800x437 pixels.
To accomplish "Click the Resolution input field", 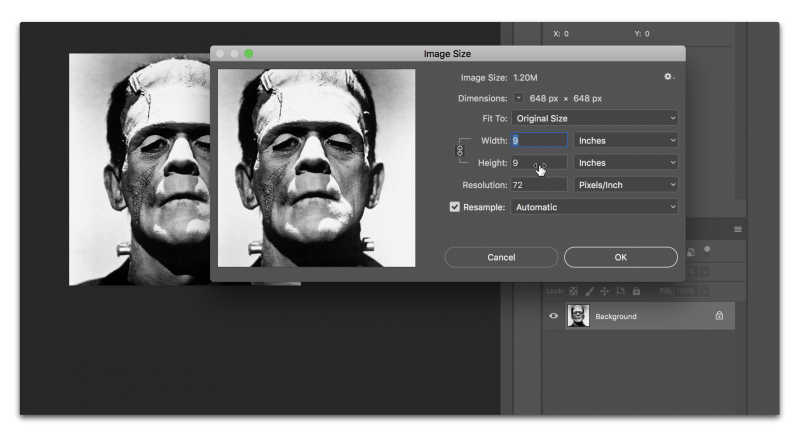I will tap(539, 185).
